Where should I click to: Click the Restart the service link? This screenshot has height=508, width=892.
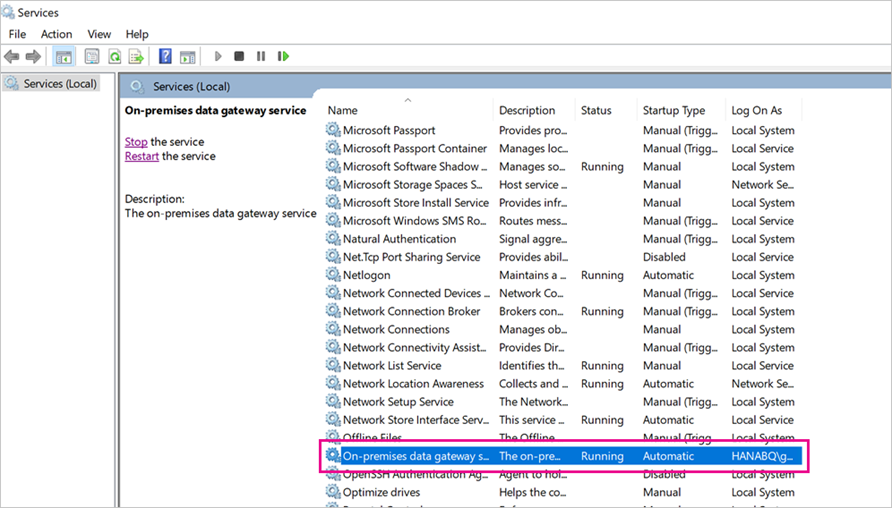click(142, 156)
